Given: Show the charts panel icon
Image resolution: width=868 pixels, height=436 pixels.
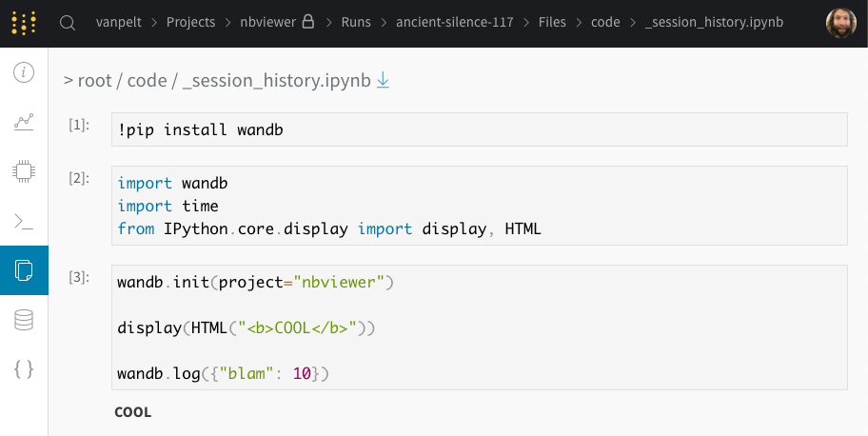Looking at the screenshot, I should [x=24, y=122].
